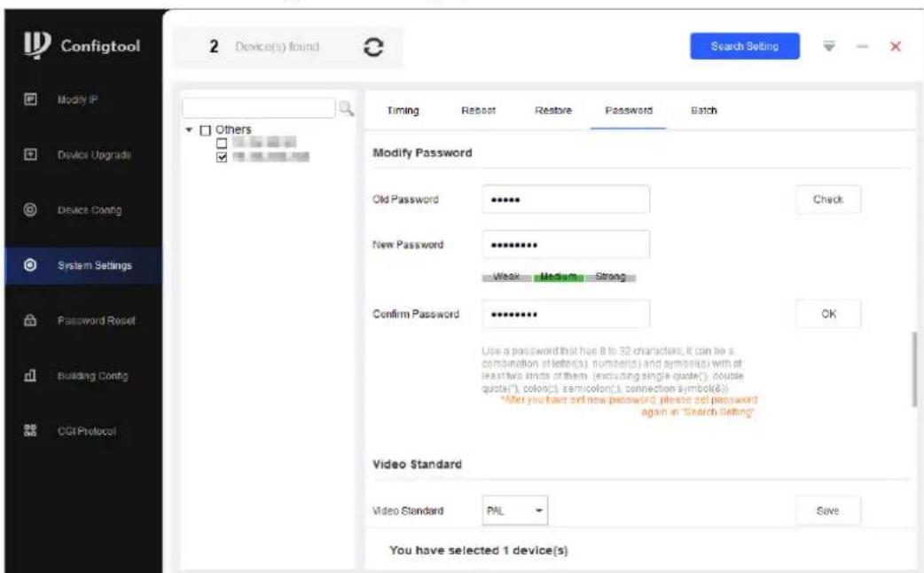
Task: Select the second blurred device entry
Action: [x=270, y=156]
